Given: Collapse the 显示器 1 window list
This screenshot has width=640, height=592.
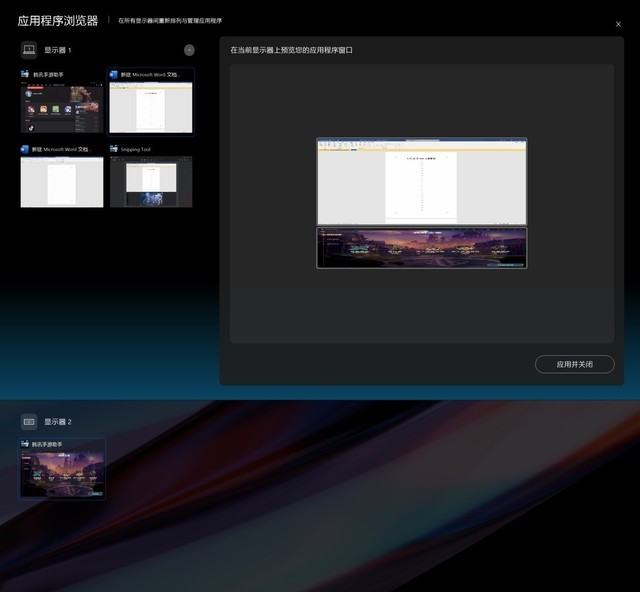Looking at the screenshot, I should [x=189, y=50].
